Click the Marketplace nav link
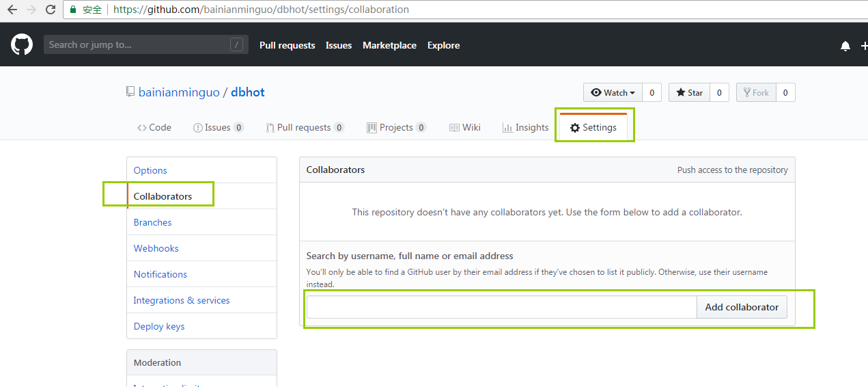Screen dimensions: 868x387 (x=389, y=45)
